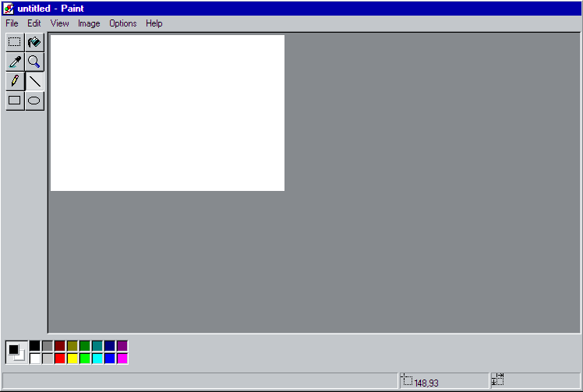Image resolution: width=583 pixels, height=392 pixels.
Task: Pick the yellow color swatch
Action: coord(72,358)
